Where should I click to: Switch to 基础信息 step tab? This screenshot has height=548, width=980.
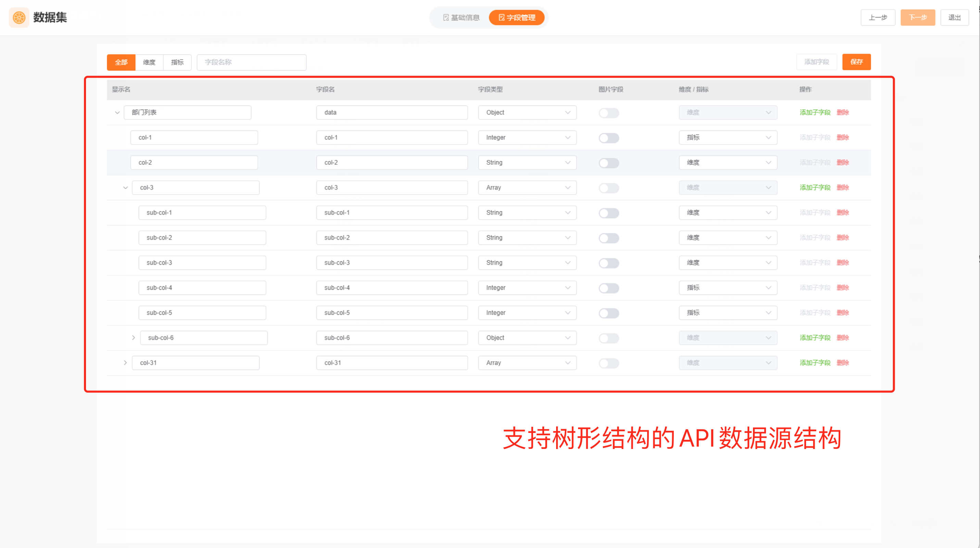point(461,17)
